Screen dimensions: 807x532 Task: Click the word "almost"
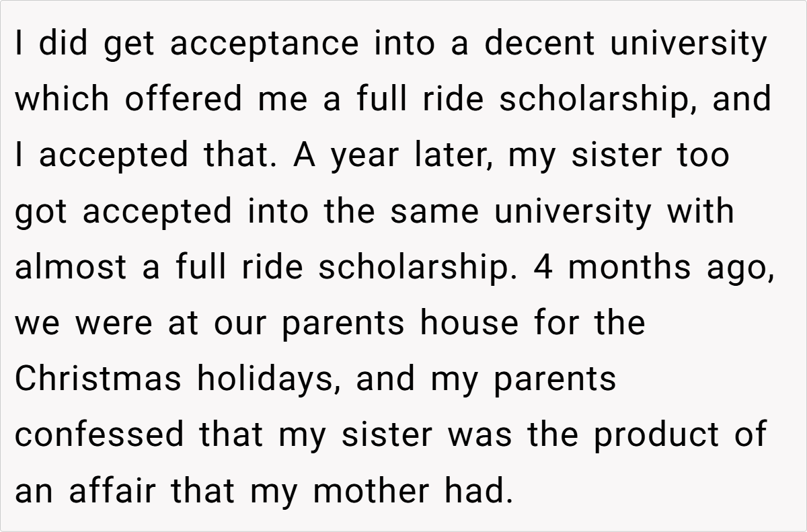71,267
